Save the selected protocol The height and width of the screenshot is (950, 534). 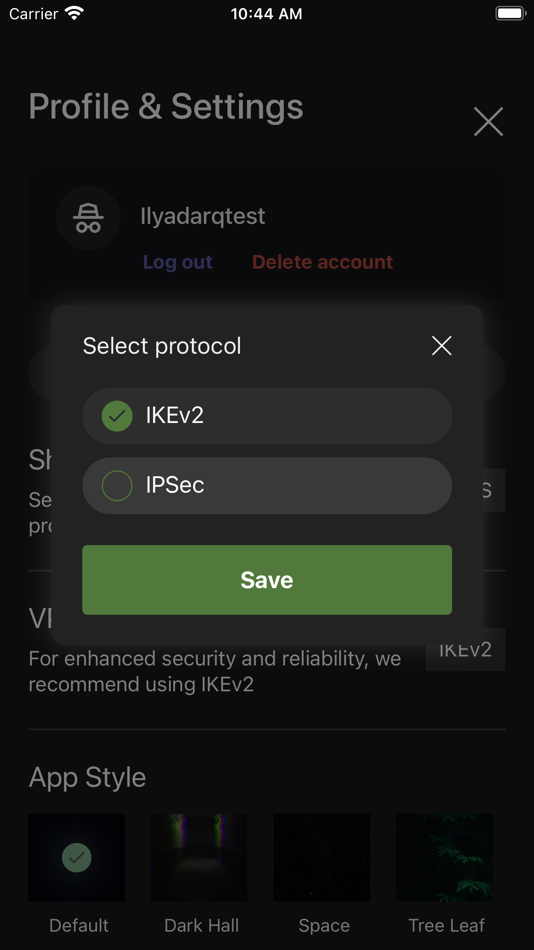267,580
